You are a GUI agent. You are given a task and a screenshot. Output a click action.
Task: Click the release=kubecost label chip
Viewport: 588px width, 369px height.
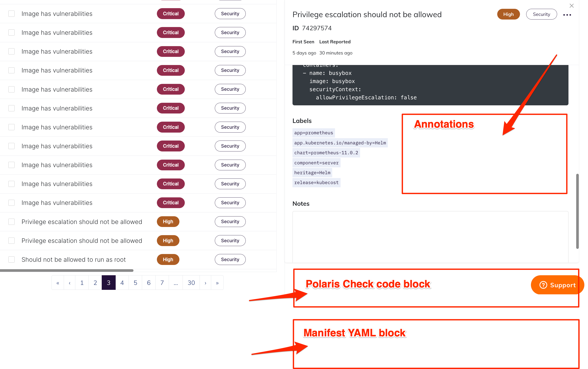click(x=316, y=182)
